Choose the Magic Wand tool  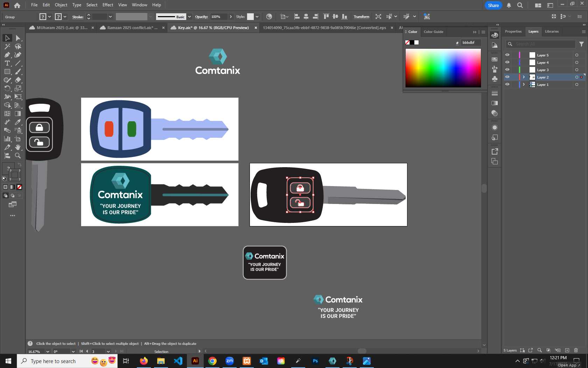(x=7, y=46)
